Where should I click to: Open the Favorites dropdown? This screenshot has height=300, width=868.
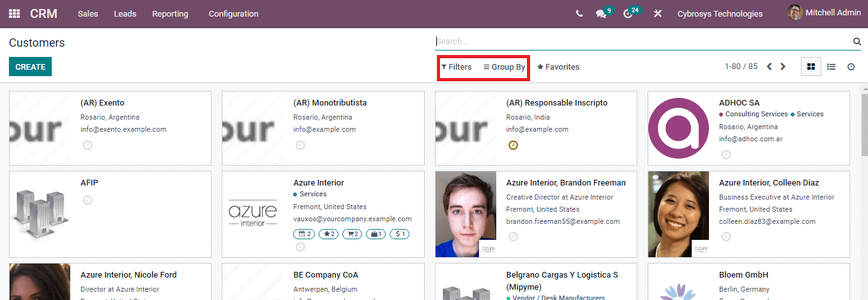click(558, 67)
